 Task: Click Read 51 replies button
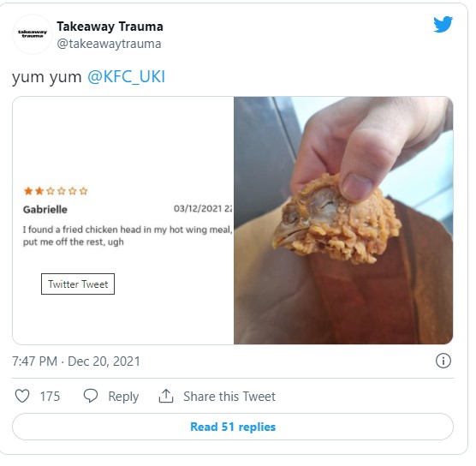coord(233,427)
